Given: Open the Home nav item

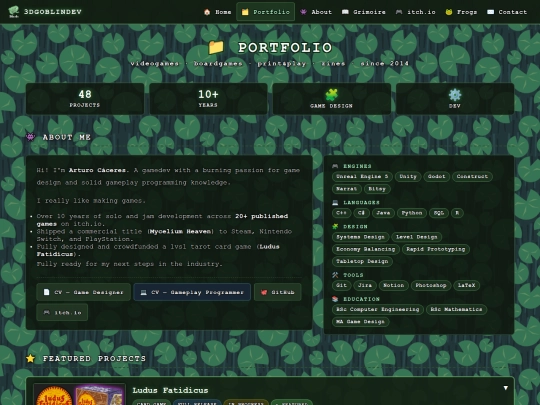Looking at the screenshot, I should [x=217, y=12].
